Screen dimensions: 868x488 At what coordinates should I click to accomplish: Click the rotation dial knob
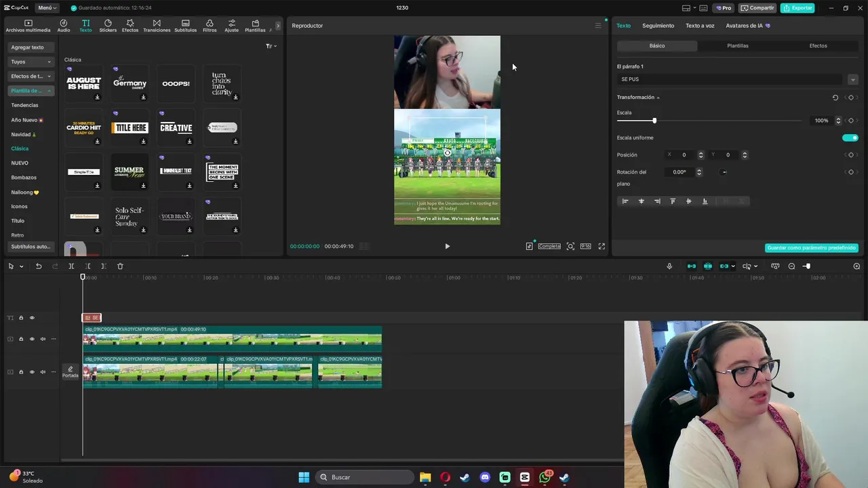click(x=724, y=172)
